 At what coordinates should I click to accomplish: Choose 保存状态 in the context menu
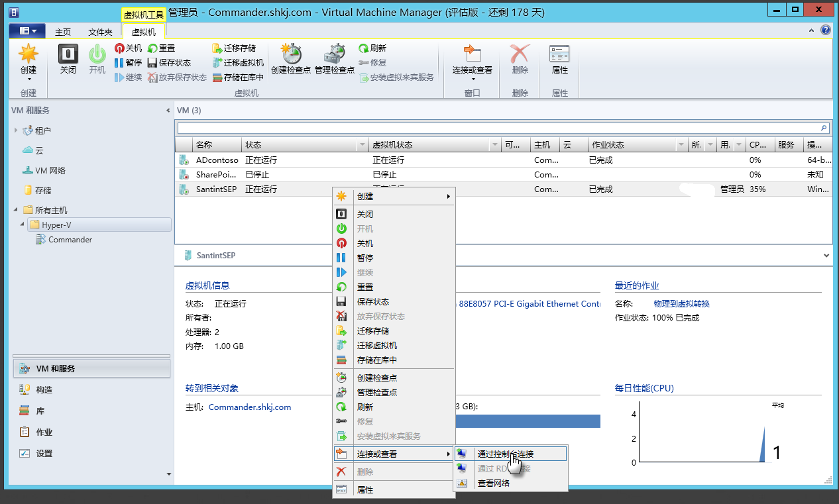394,301
